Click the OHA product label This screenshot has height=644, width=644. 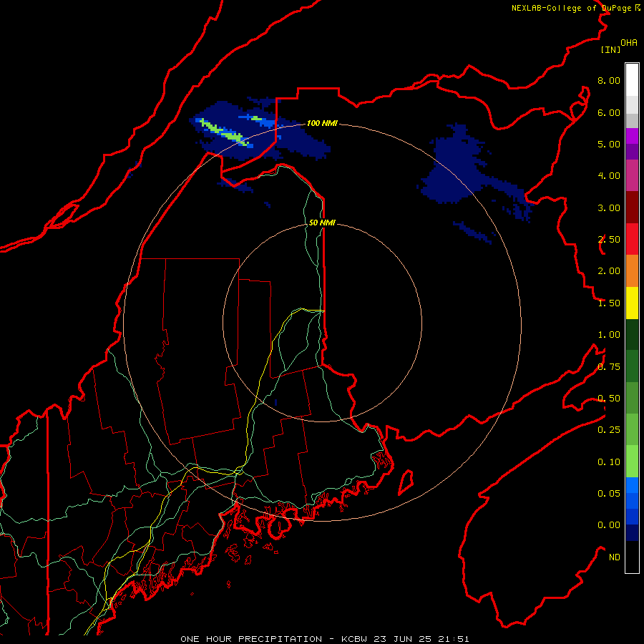coord(629,43)
